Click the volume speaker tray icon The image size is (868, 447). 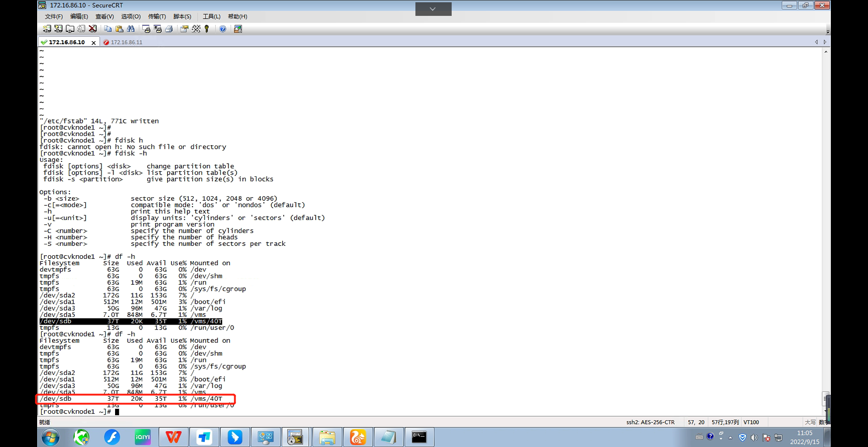click(x=754, y=437)
